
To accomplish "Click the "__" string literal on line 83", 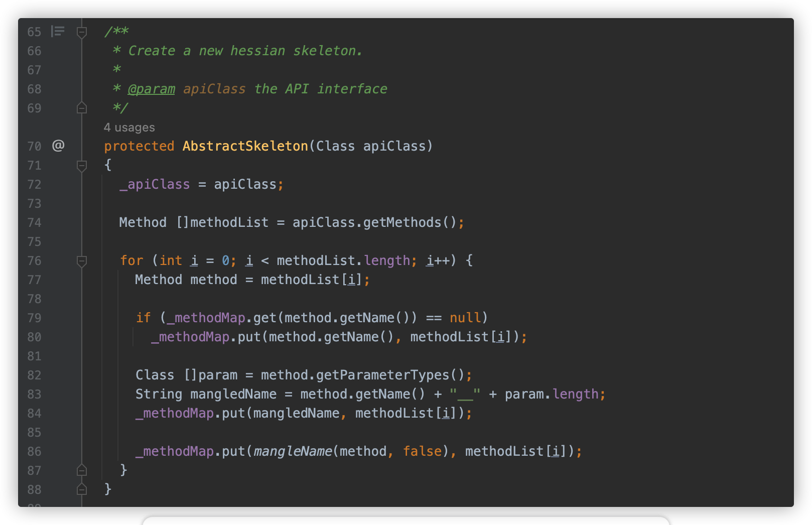I will (x=465, y=394).
